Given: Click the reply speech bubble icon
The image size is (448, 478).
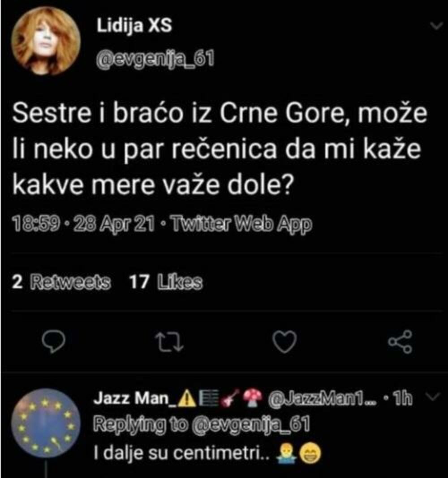Looking at the screenshot, I should click(54, 341).
